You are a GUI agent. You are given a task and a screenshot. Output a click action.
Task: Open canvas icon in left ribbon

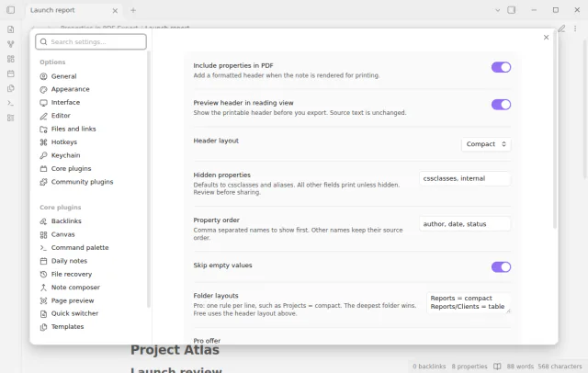tap(11, 59)
